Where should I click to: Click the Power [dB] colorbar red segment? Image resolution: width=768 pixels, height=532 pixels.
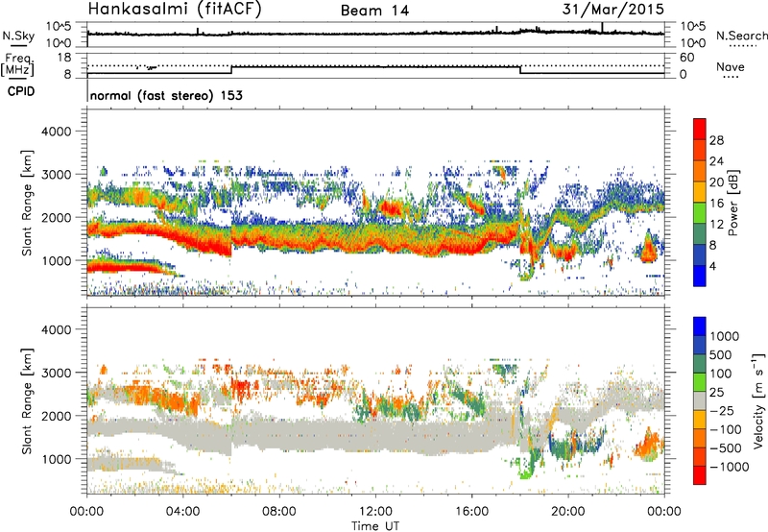click(700, 129)
